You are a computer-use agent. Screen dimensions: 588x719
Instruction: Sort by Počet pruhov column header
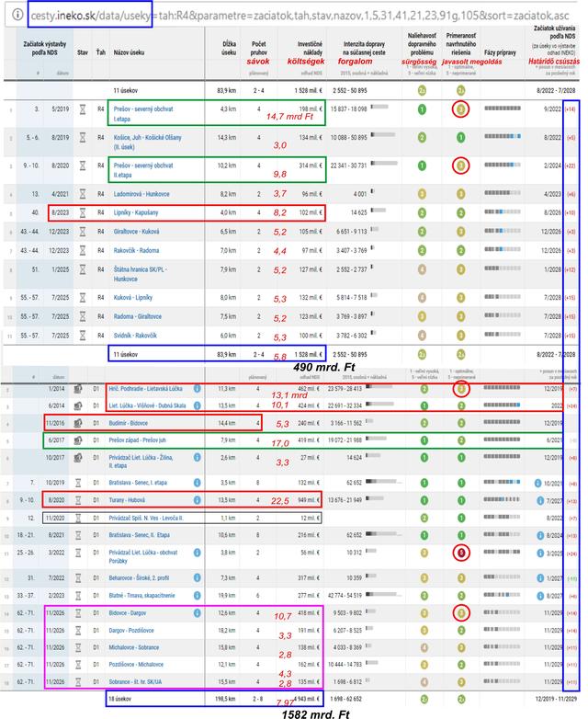click(x=258, y=48)
